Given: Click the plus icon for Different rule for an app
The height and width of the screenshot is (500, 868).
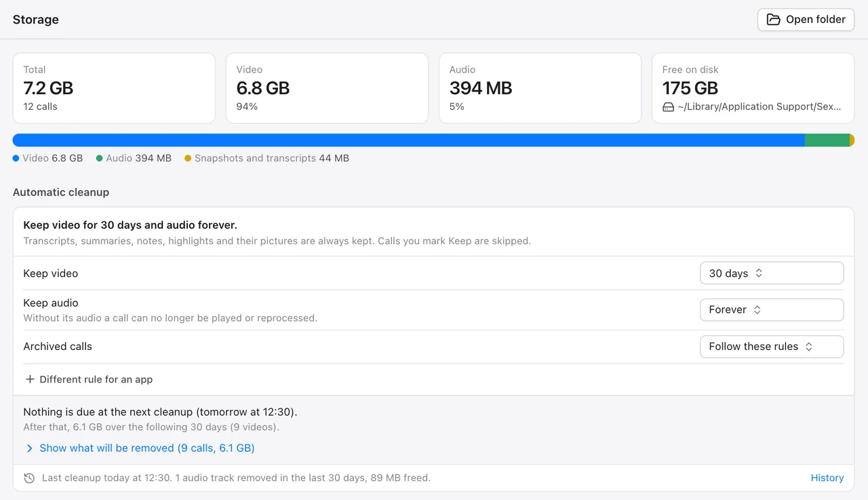Looking at the screenshot, I should 30,379.
